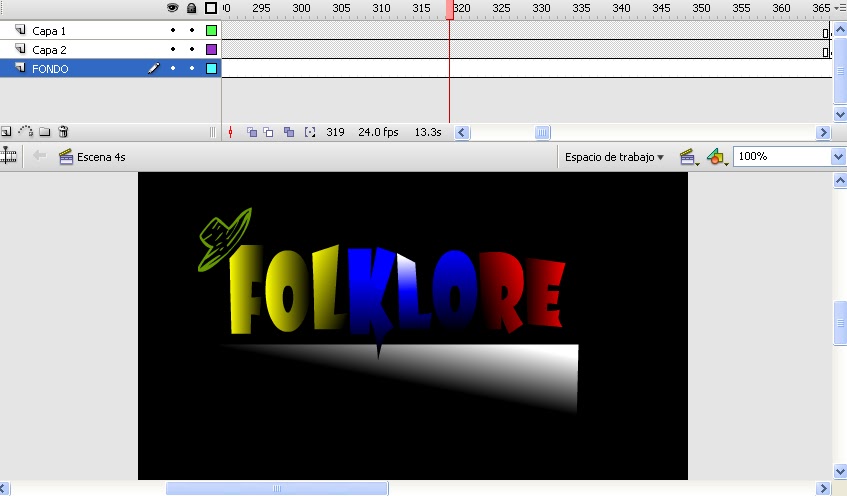This screenshot has width=847, height=496.
Task: Click the Capa 1 layer page icon
Action: 20,30
